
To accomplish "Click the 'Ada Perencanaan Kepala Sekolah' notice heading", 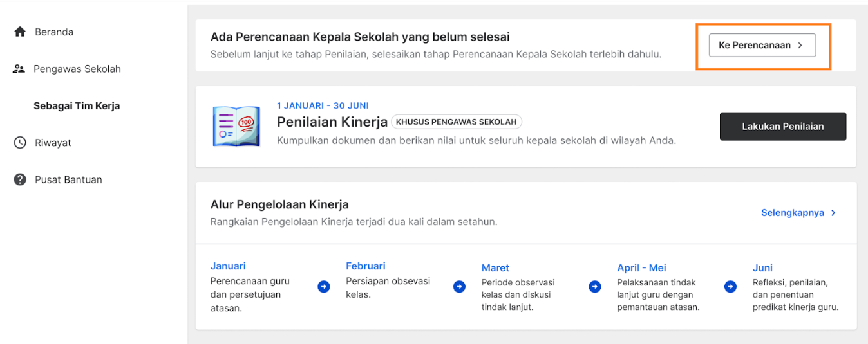I will [x=360, y=37].
